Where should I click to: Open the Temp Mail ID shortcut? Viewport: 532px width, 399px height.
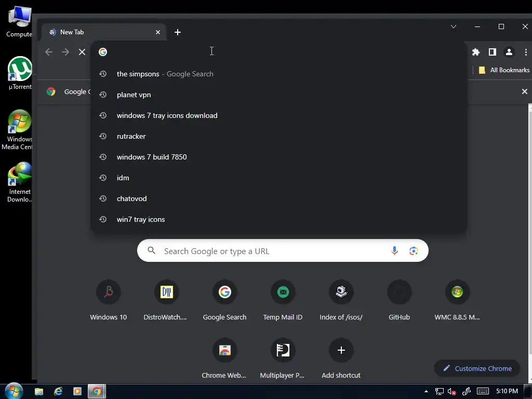tap(283, 301)
